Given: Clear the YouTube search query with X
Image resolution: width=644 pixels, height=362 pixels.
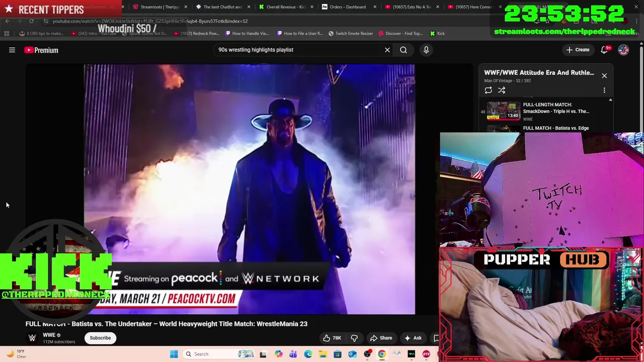Looking at the screenshot, I should click(387, 50).
